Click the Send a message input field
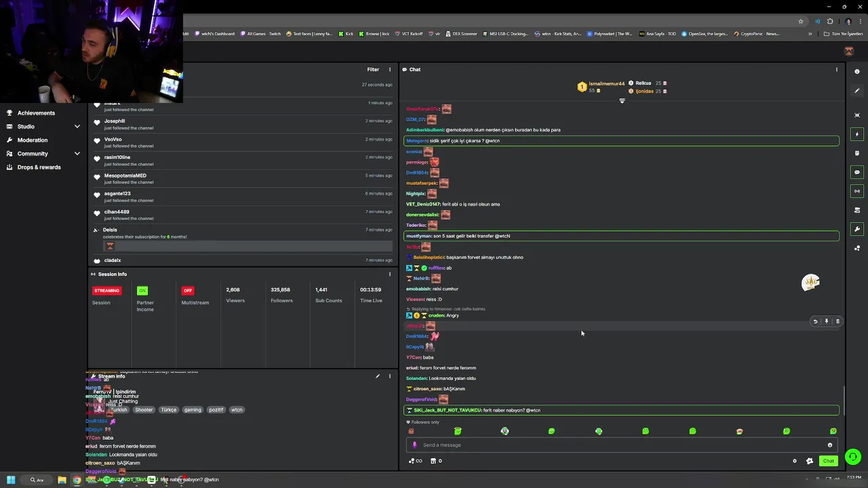Screen dimensions: 868x488 (x=620, y=445)
